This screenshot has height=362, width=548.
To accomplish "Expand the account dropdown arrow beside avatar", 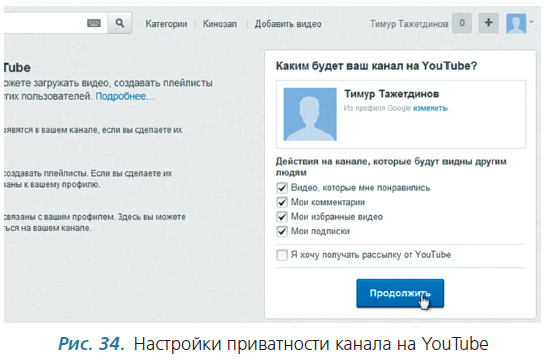I will pyautogui.click(x=531, y=22).
